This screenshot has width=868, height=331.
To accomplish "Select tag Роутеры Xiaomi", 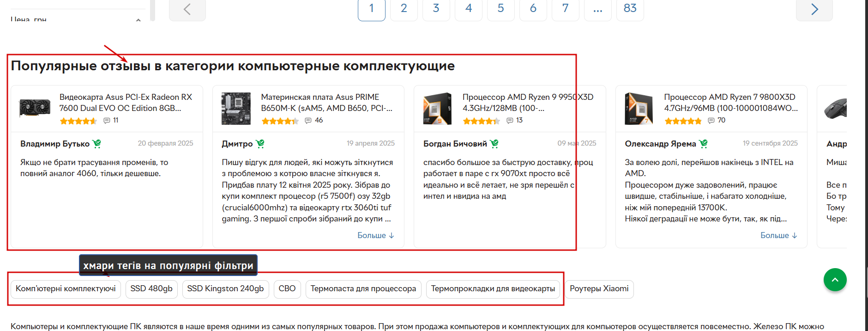I will coord(599,289).
